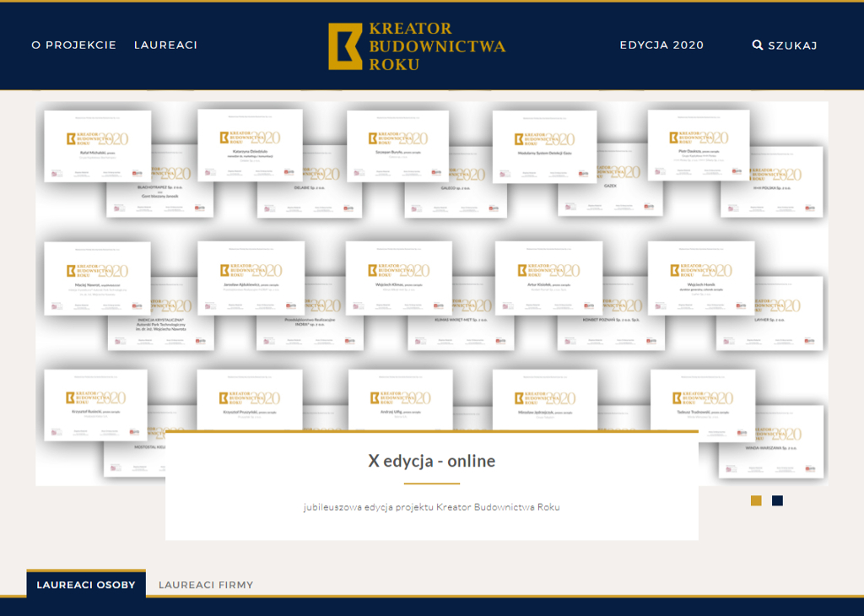
Task: Open the Modularny System Detekcji Gazu certificate
Action: [x=544, y=147]
